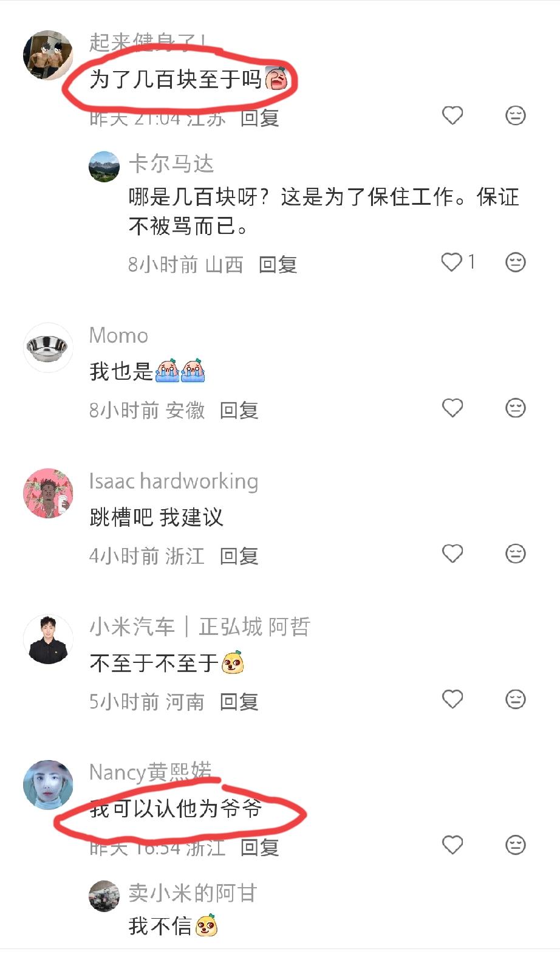Image resolution: width=560 pixels, height=957 pixels.
Task: Open 小米汽车｜正弘城 阿哲 username link
Action: pos(200,626)
